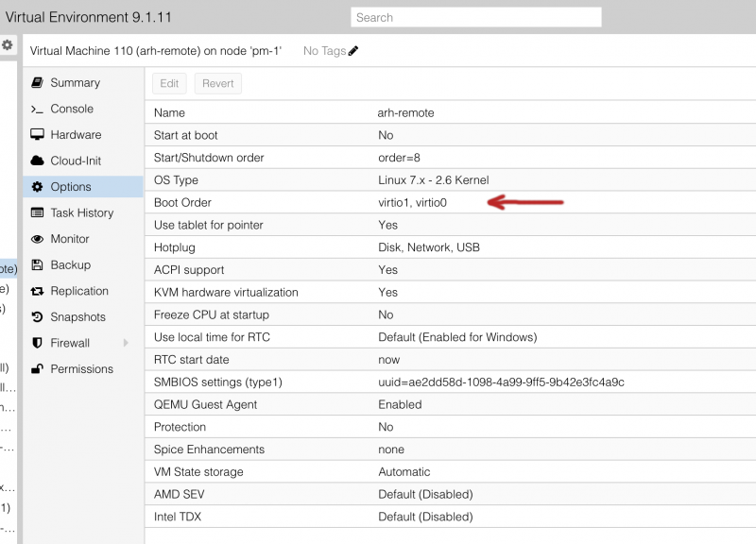Click the Cloud-Init cloud icon
This screenshot has height=544, width=756.
(x=37, y=161)
